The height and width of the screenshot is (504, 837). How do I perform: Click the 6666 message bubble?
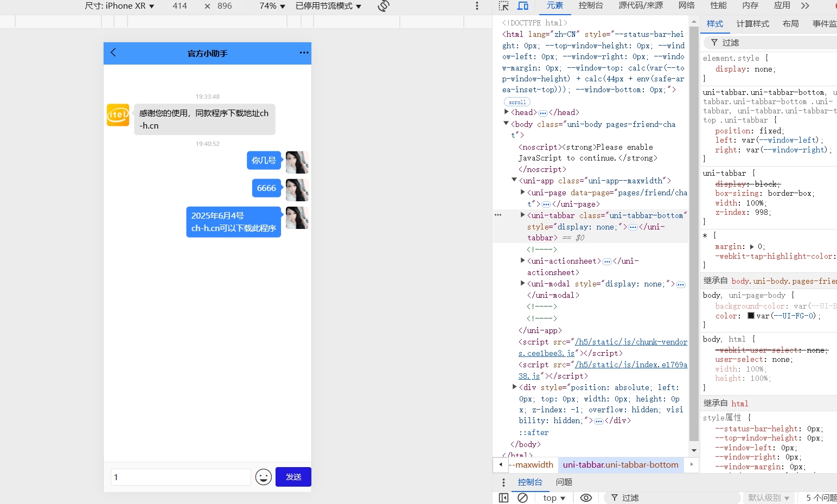tap(266, 188)
